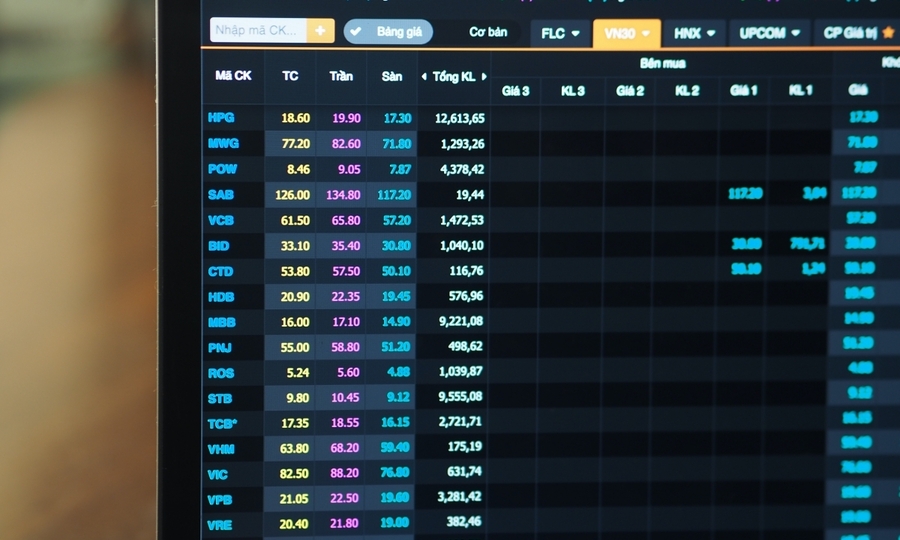Click CTD total volume 116,76
This screenshot has height=540, width=900.
coord(466,271)
